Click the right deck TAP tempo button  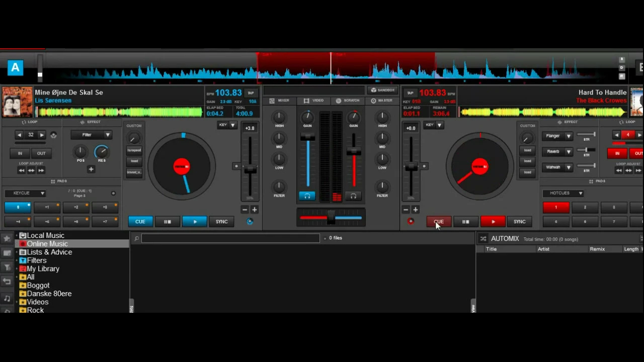[410, 93]
